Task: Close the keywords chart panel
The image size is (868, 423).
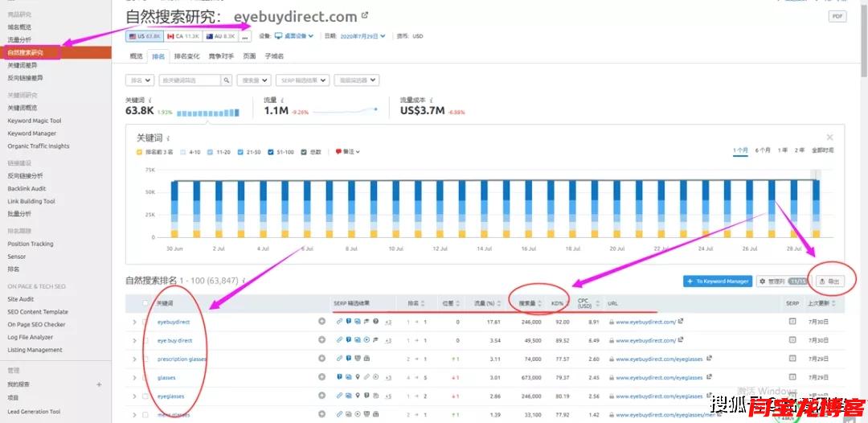Action: point(830,138)
